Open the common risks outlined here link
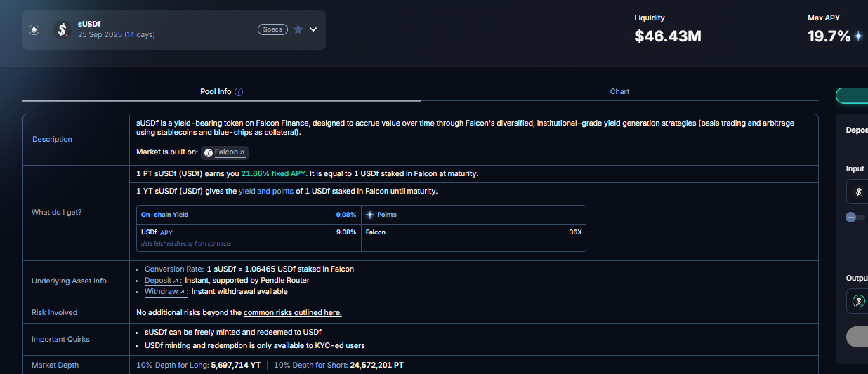 pos(293,312)
